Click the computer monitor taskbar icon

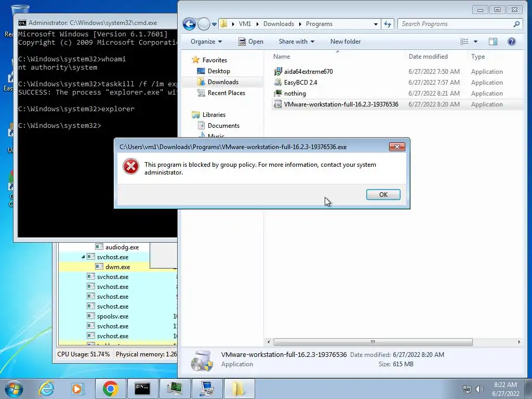click(x=207, y=389)
